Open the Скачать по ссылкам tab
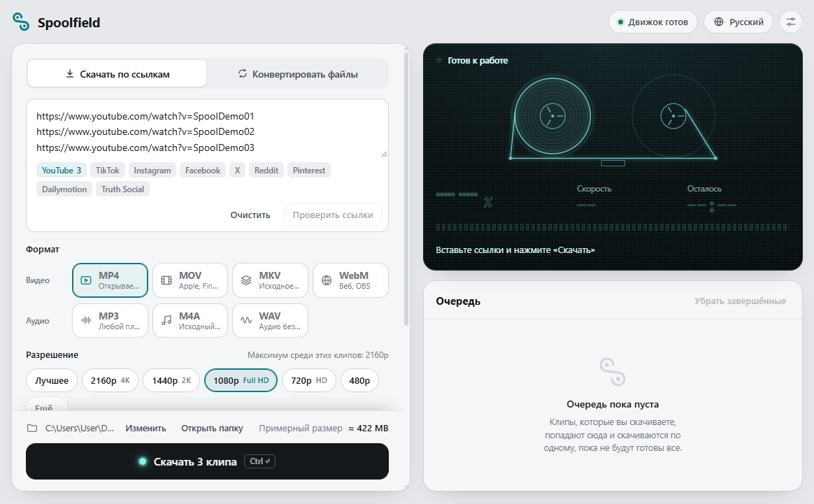The height and width of the screenshot is (504, 814). [x=117, y=73]
